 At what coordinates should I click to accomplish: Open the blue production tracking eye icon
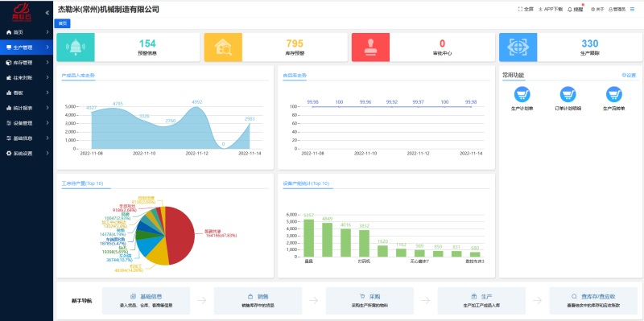tap(518, 47)
